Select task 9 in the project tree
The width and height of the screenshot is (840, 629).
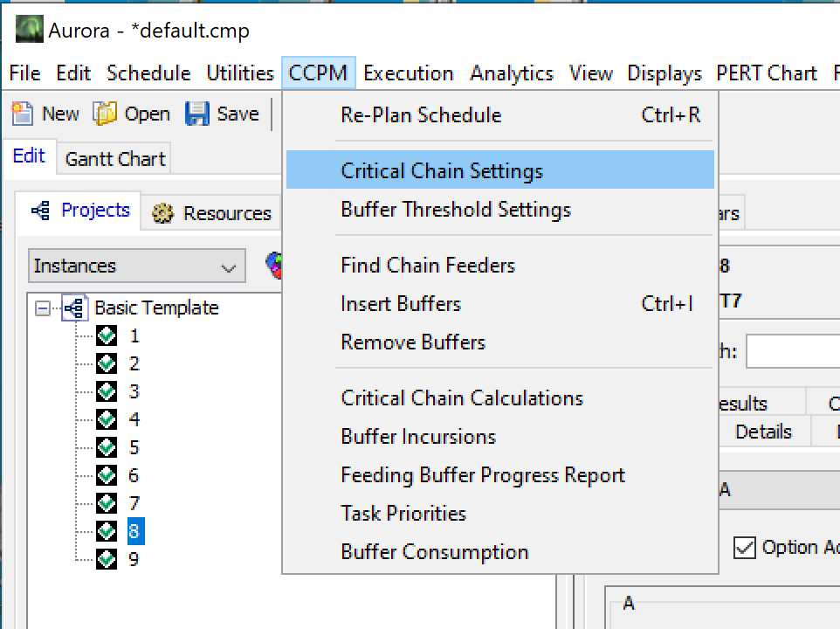pyautogui.click(x=134, y=559)
